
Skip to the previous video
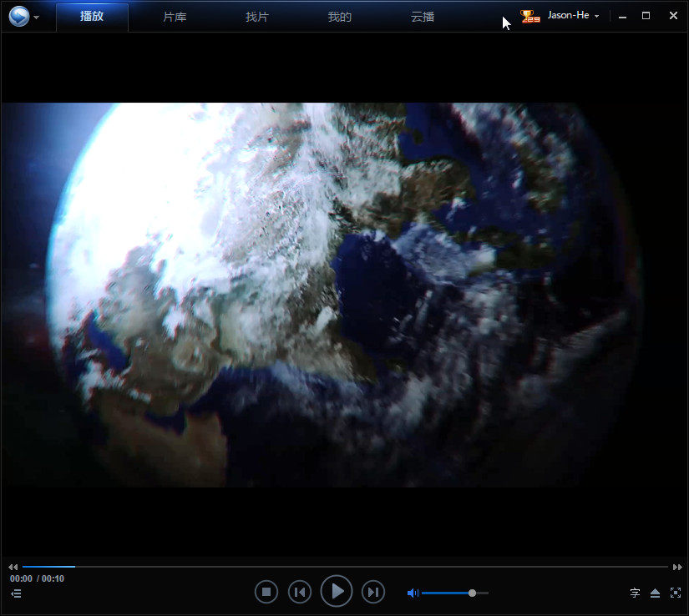pos(300,592)
